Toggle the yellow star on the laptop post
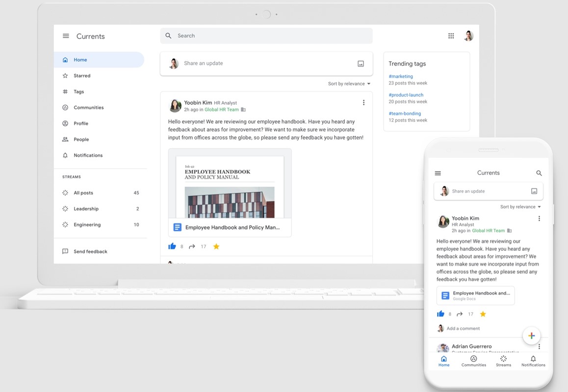The width and height of the screenshot is (568, 392). click(216, 246)
